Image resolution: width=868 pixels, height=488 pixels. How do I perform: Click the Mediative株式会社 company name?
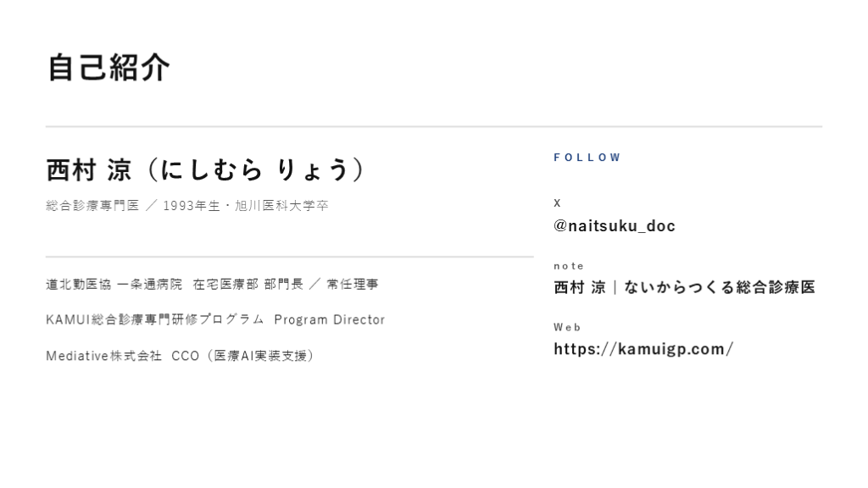103,356
